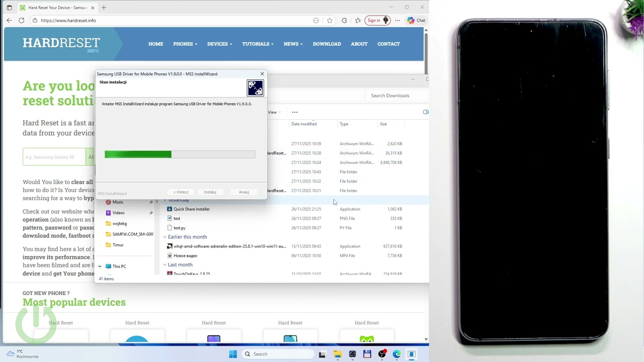This screenshot has height=362, width=644.
Task: Open Microsoft Edge from the taskbar
Action: coord(396,354)
